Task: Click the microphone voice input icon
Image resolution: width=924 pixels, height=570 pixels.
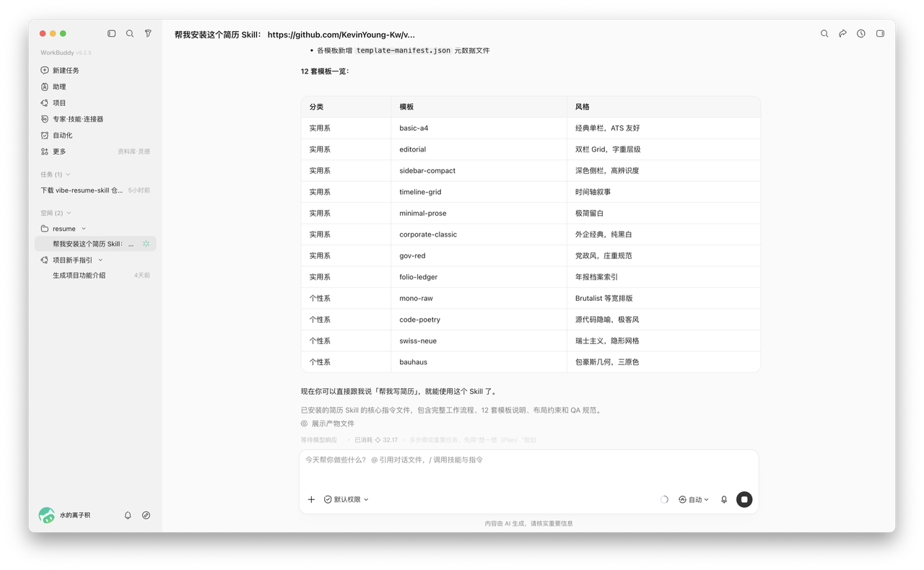Action: point(724,499)
